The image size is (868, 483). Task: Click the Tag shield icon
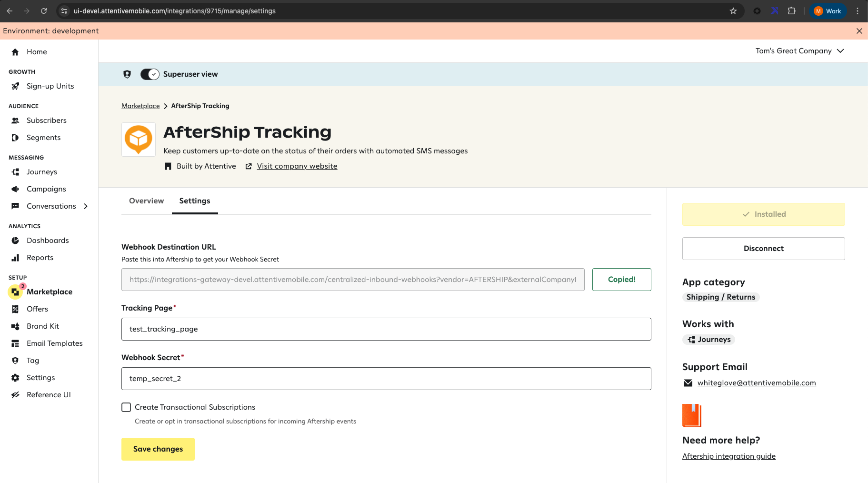point(15,361)
